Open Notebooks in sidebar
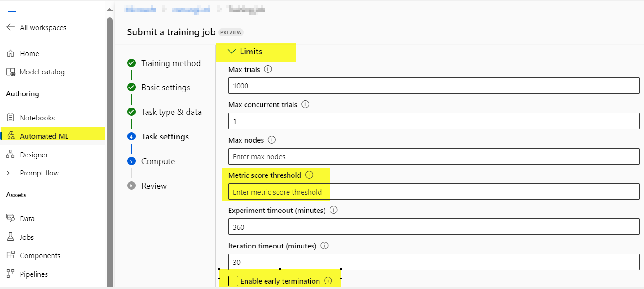 pos(37,118)
